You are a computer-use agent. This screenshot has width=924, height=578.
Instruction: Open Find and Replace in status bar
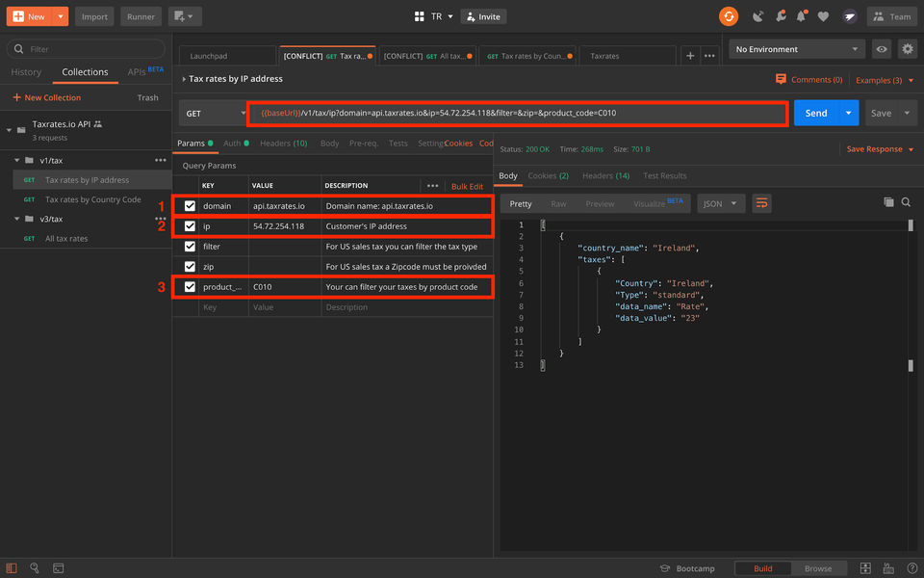35,568
